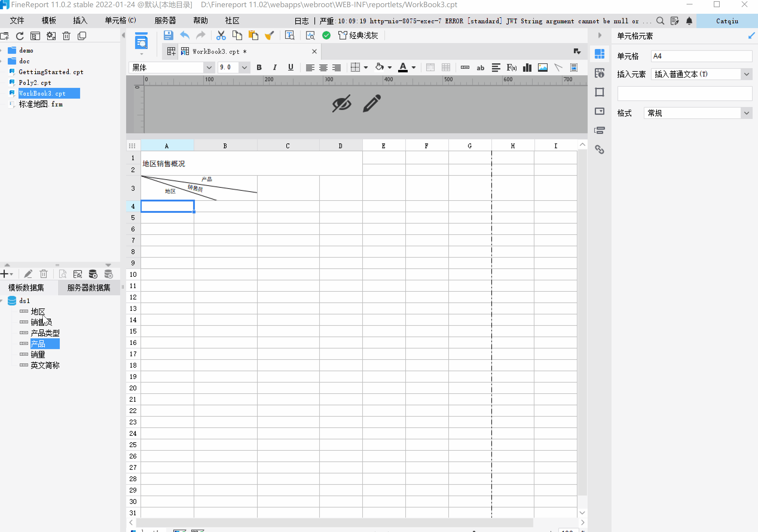Toggle the hidden-eye icon in header area
The height and width of the screenshot is (532, 758).
341,104
